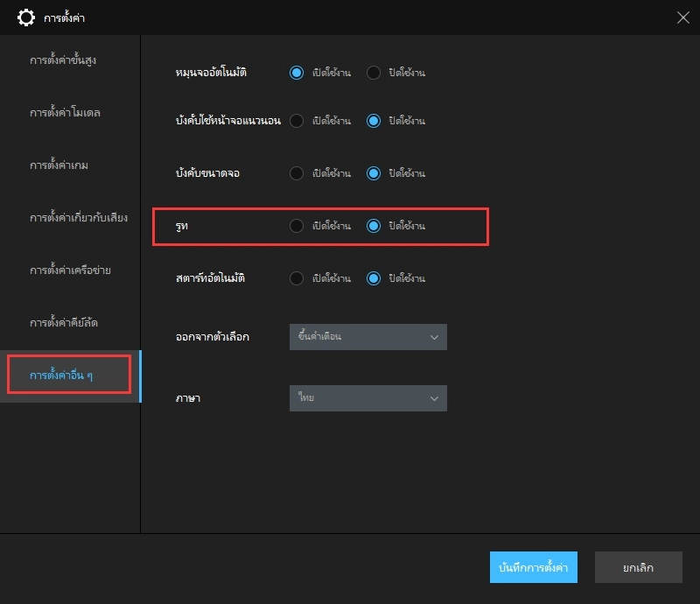700x604 pixels.
Task: Click บันทึกการตั้งค่า save button
Action: (534, 567)
